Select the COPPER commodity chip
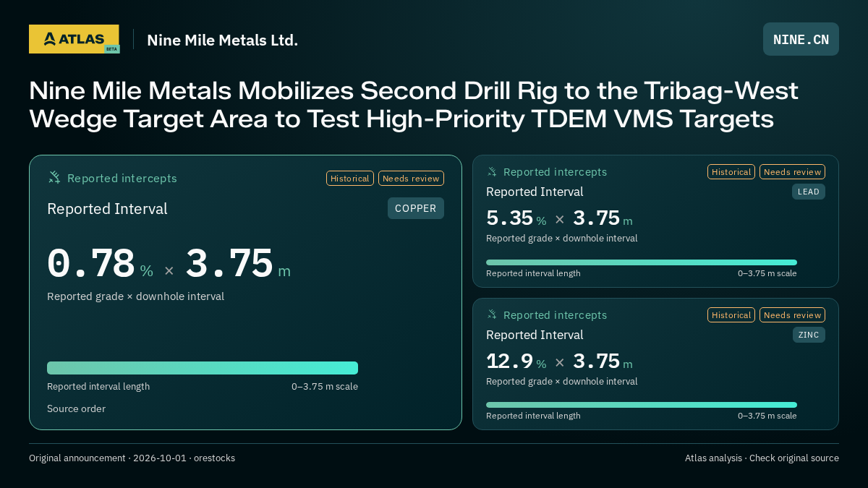868x488 pixels. pyautogui.click(x=416, y=208)
